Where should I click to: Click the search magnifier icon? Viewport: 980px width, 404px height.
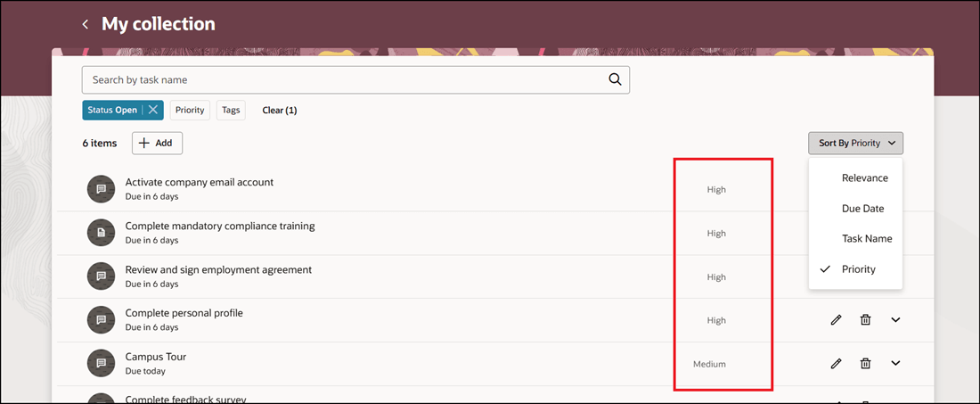click(x=615, y=79)
